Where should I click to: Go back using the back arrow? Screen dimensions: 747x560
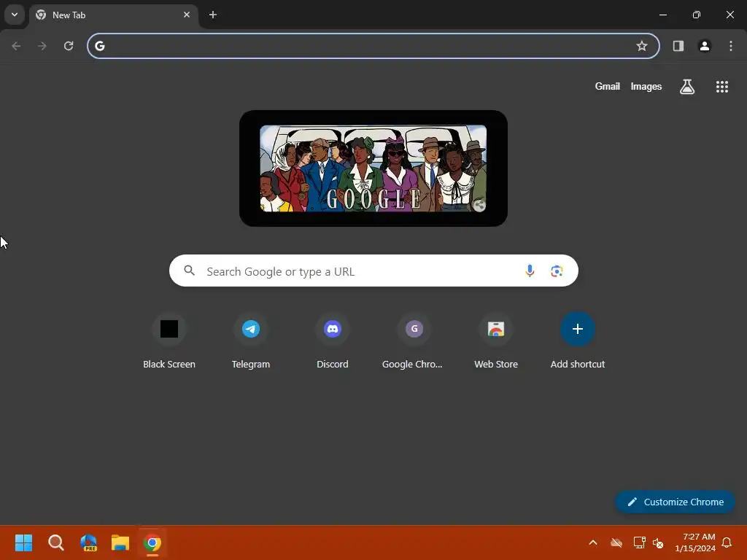pyautogui.click(x=16, y=46)
